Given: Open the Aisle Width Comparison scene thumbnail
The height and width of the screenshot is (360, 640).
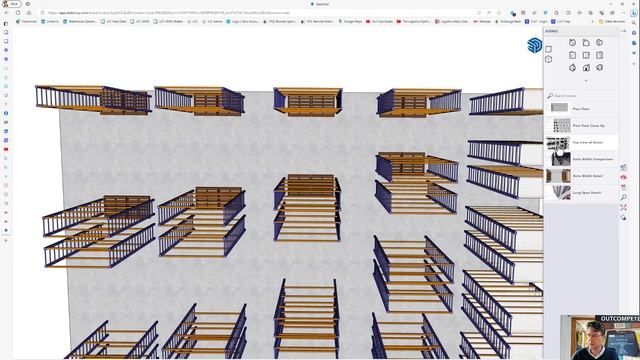Looking at the screenshot, I should point(561,159).
